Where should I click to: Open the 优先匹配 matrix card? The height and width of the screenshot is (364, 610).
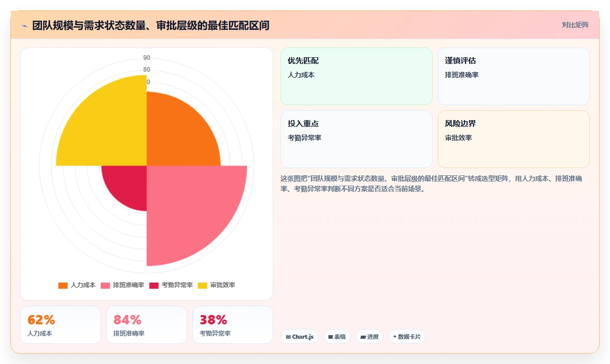356,76
